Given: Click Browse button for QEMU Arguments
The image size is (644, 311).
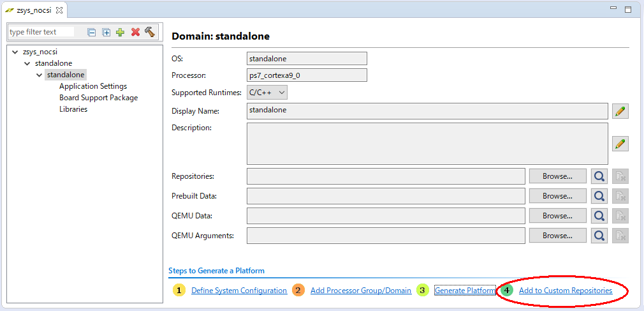Looking at the screenshot, I should click(557, 236).
